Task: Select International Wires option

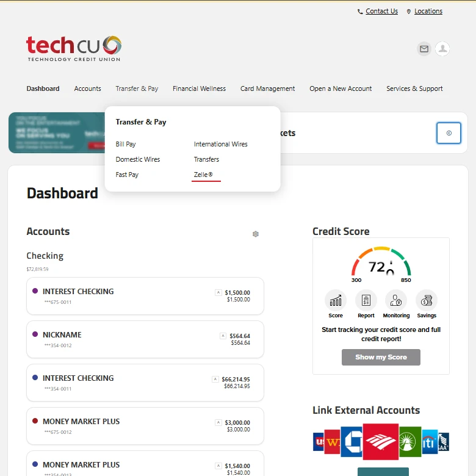Action: click(x=220, y=144)
